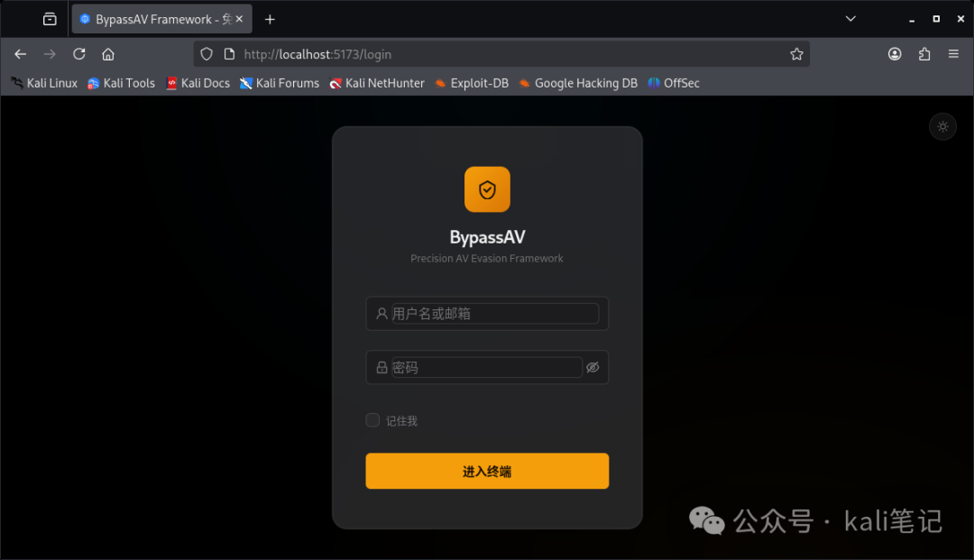Click the browser forward arrow

point(50,55)
